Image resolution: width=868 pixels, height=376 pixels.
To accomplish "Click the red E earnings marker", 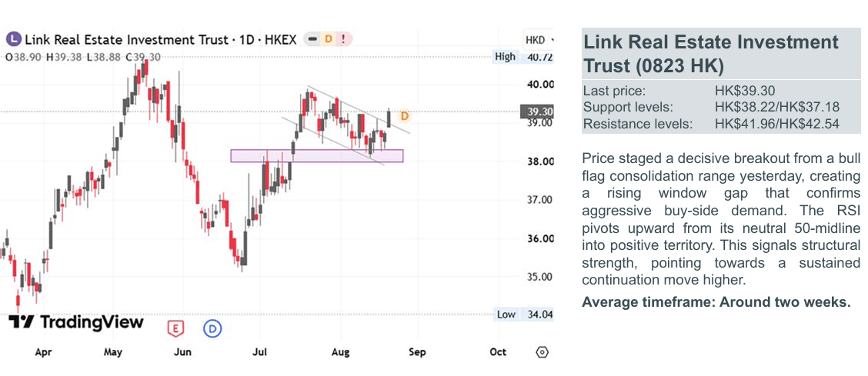I will click(175, 328).
